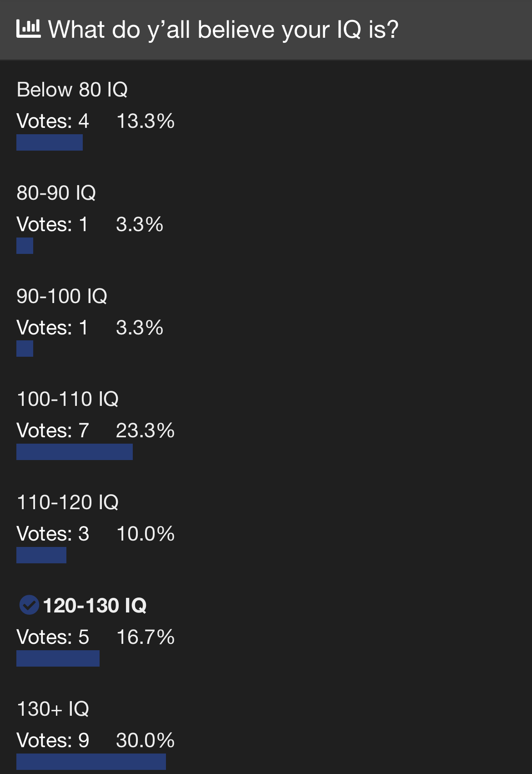The width and height of the screenshot is (532, 774).
Task: Click the Votes: 9 count text
Action: 53,740
